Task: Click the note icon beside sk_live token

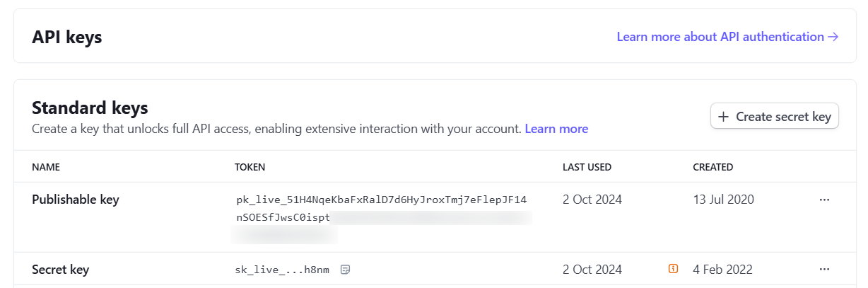Action: 346,270
